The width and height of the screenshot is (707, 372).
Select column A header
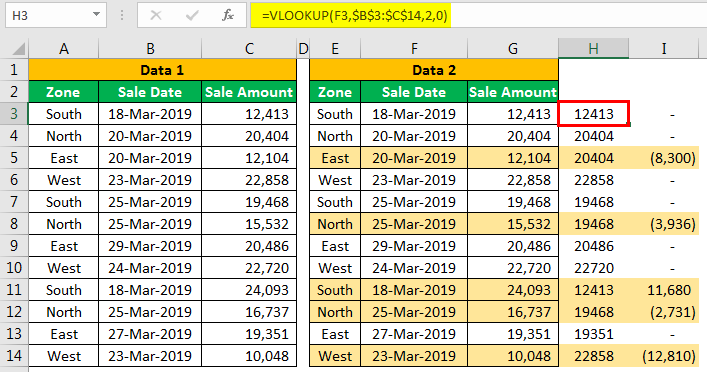[x=64, y=49]
